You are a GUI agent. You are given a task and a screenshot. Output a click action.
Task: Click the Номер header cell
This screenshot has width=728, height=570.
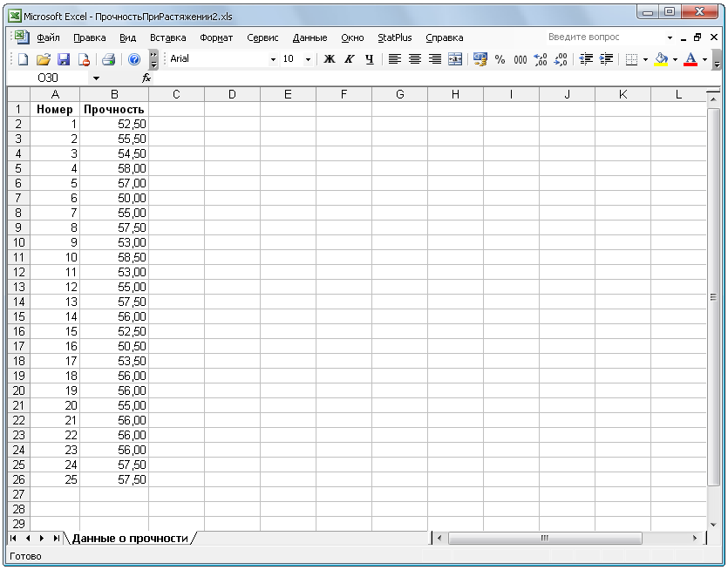[55, 110]
